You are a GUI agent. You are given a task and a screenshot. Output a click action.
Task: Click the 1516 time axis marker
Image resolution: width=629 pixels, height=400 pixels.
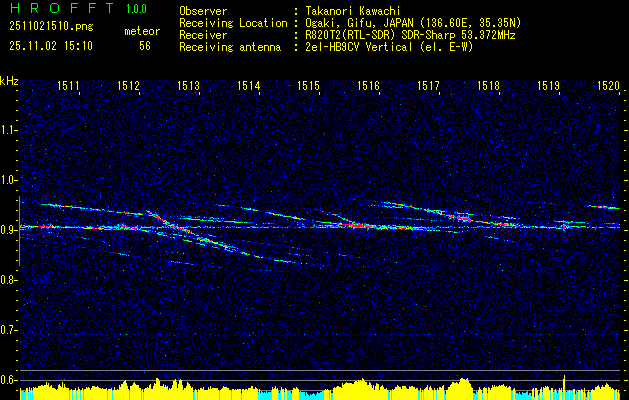(369, 85)
